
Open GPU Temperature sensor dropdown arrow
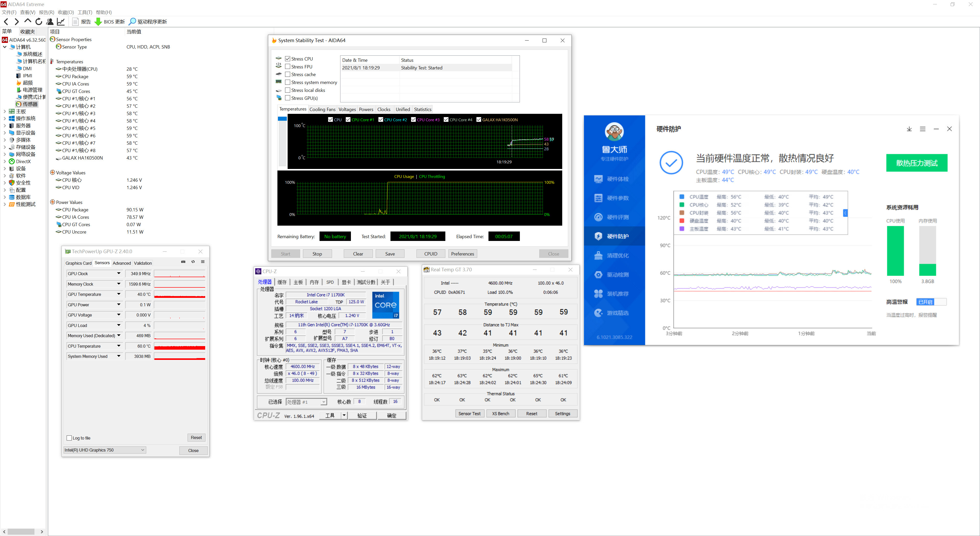click(119, 294)
